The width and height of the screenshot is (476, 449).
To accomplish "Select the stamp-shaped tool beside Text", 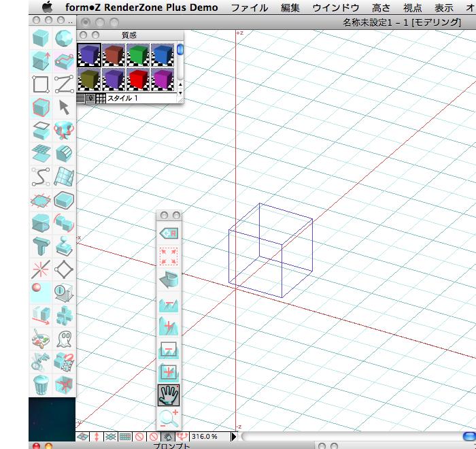I will (64, 246).
